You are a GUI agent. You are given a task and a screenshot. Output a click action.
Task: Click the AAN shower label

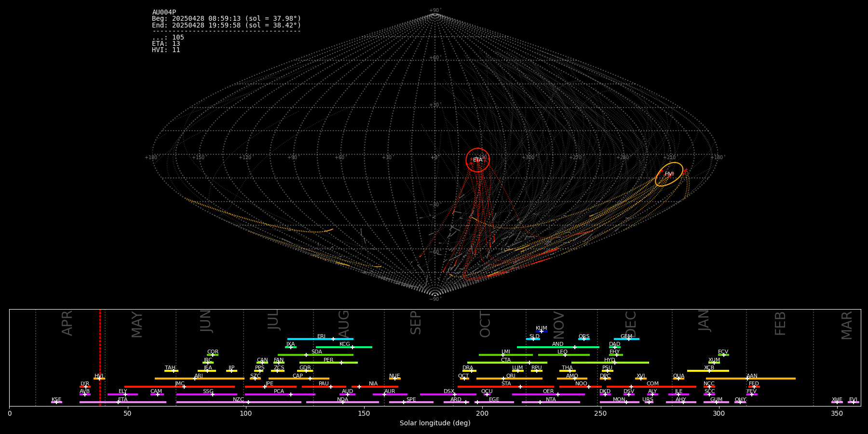(752, 376)
